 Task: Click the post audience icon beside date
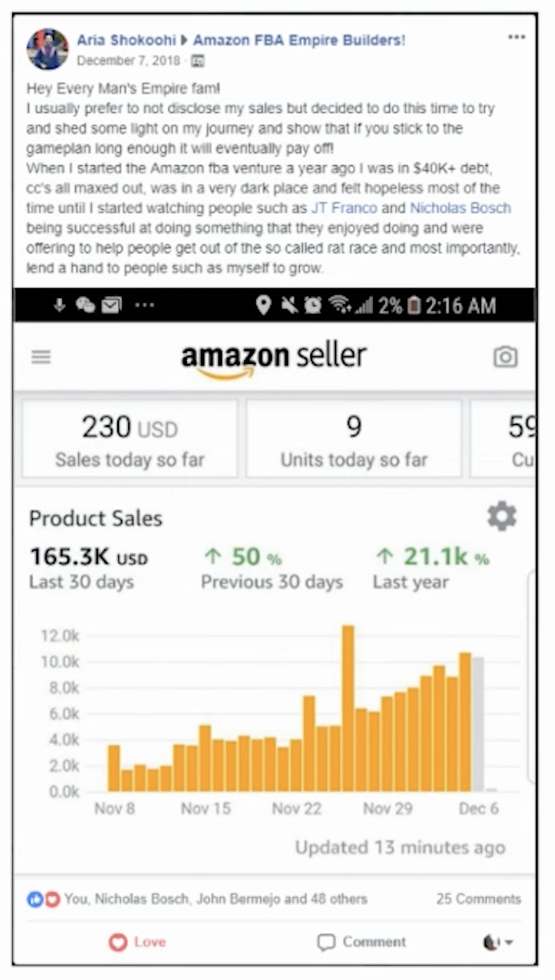[199, 61]
